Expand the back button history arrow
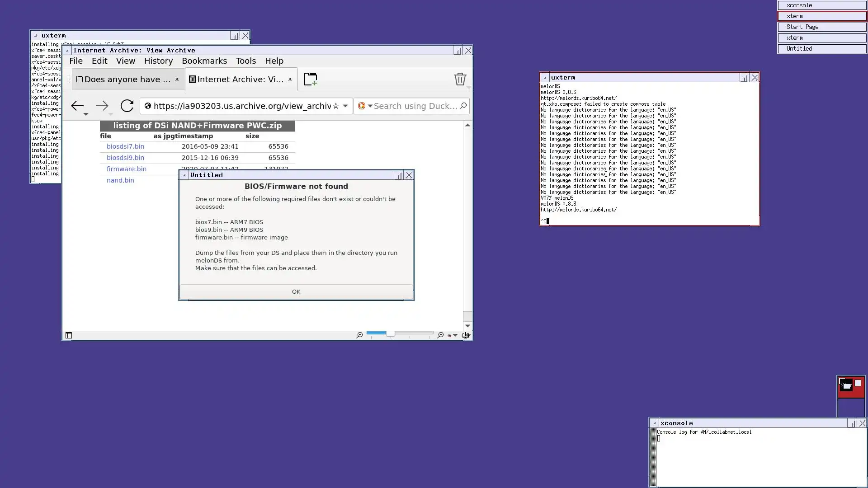The width and height of the screenshot is (868, 488). click(x=85, y=114)
